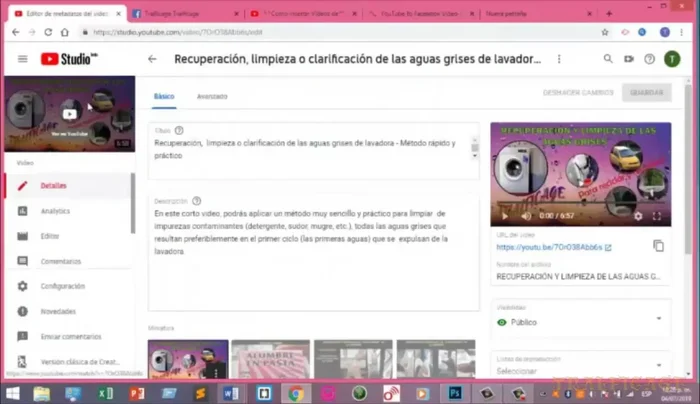Open Comentarios in the sidebar
The image size is (700, 404).
68,261
